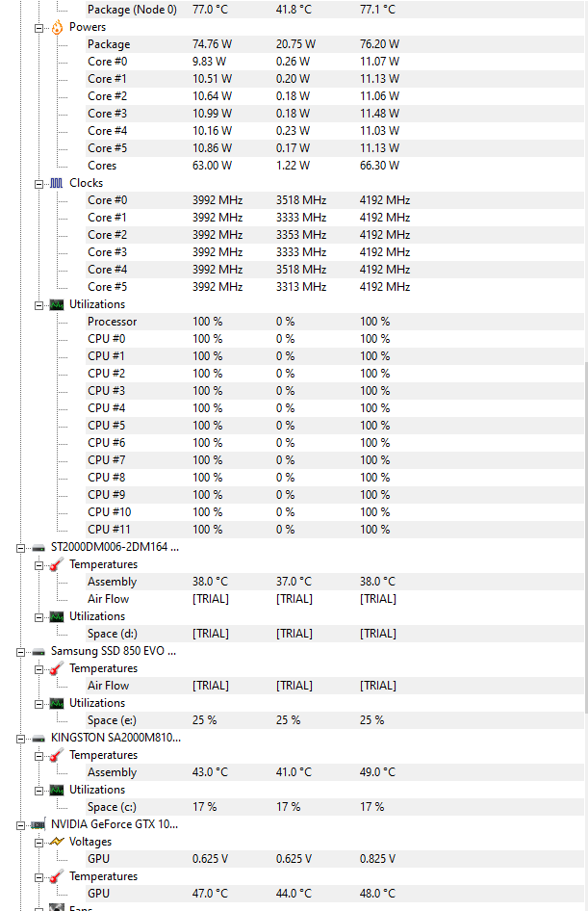Click the CPU Utilizations graph icon
The image size is (588, 911).
57,304
